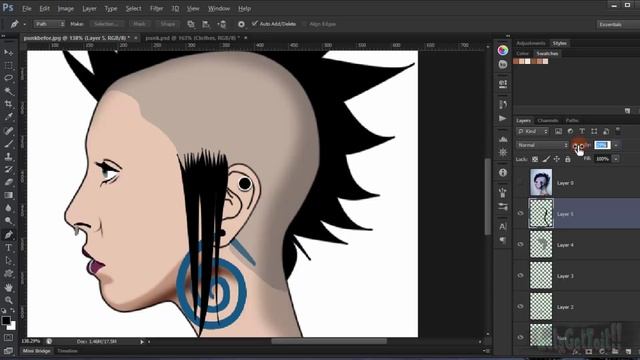Open the Color wheel panel icon
This screenshot has width=640, height=360.
point(503,50)
